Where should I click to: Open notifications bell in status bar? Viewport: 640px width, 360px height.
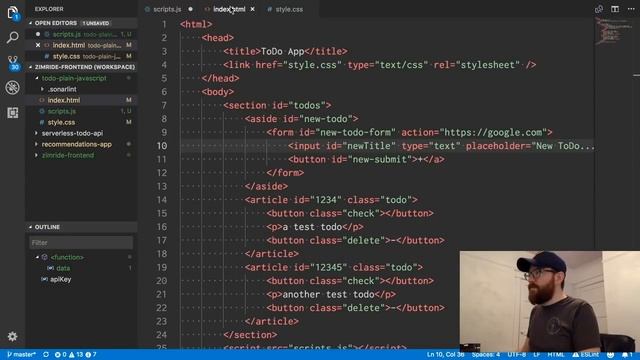pos(627,354)
